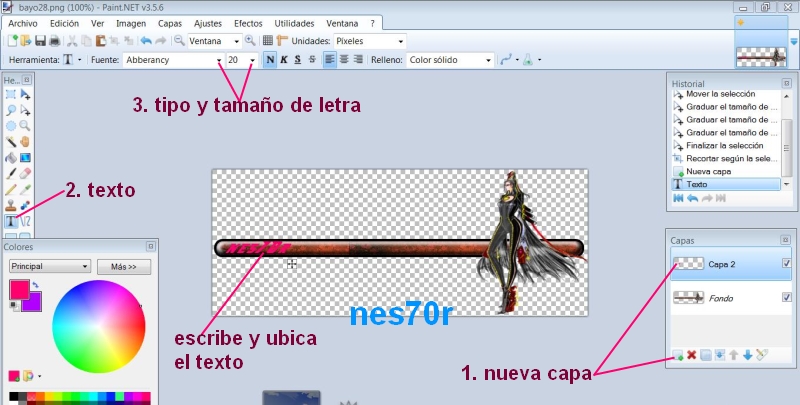Open a file using the toolbar folder icon
This screenshot has width=800, height=405.
(x=26, y=41)
